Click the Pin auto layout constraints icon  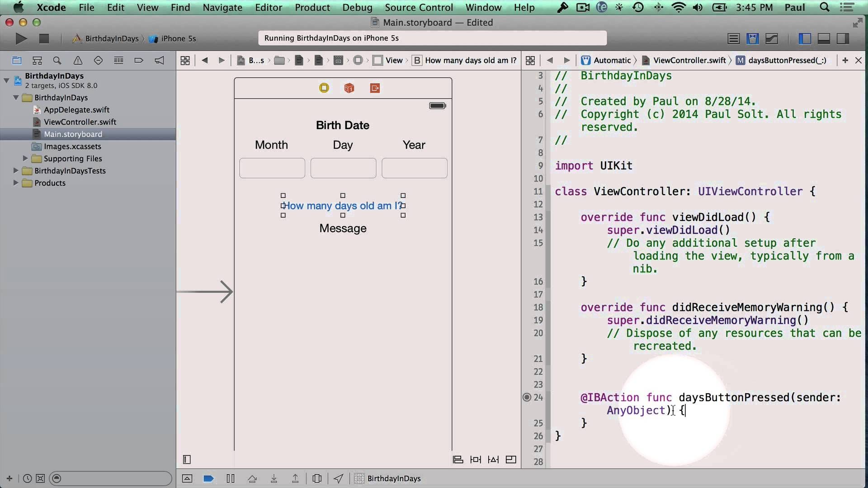[x=476, y=460]
